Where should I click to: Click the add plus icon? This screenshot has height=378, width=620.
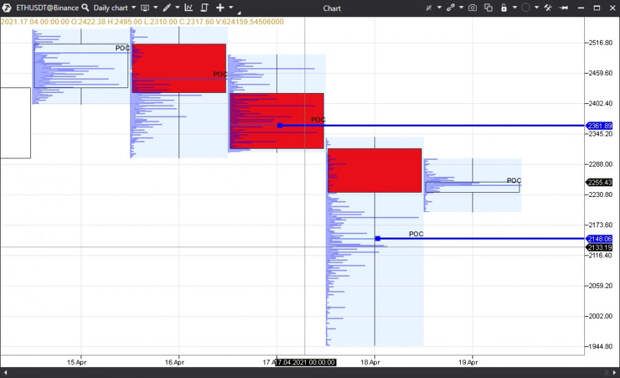[x=220, y=8]
